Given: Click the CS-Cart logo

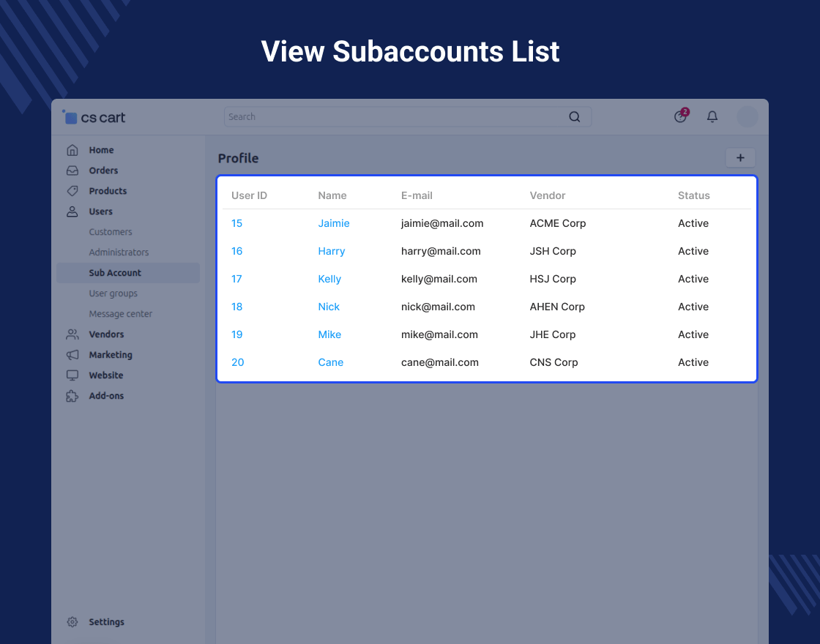Looking at the screenshot, I should 94,117.
